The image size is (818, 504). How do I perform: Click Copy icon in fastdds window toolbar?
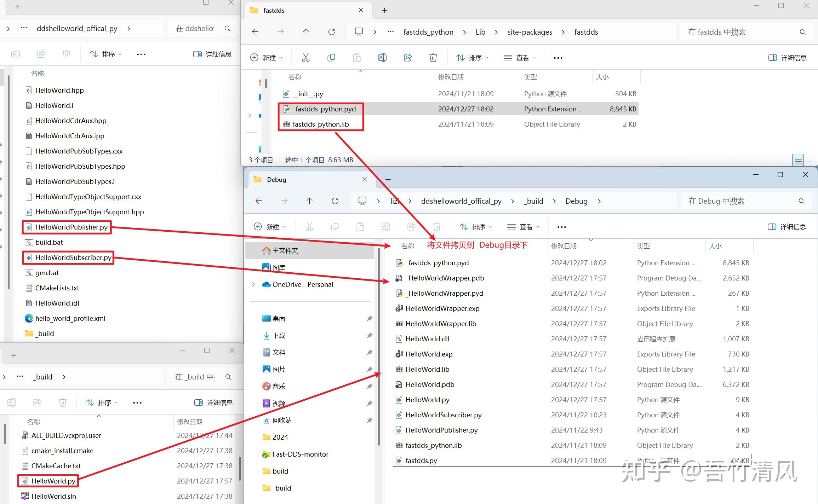pos(331,58)
